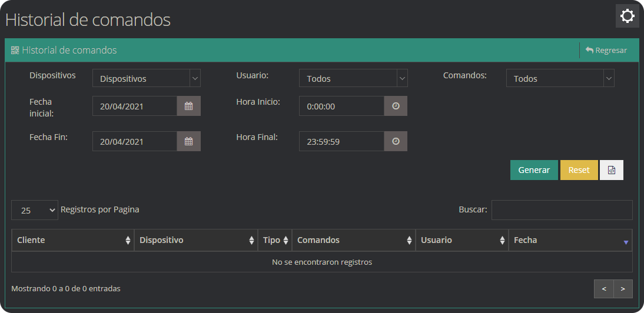Open clock picker for Hora Final
This screenshot has width=644, height=313.
point(396,141)
